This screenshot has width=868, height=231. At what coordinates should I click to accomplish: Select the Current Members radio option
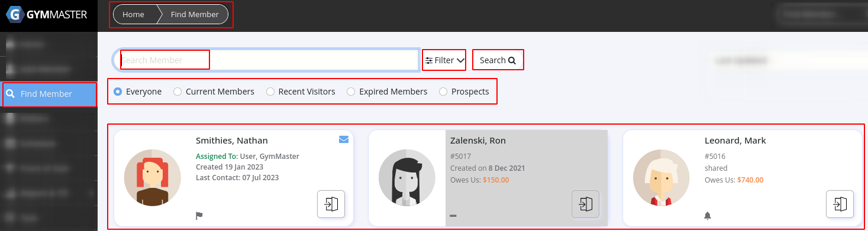coord(214,92)
